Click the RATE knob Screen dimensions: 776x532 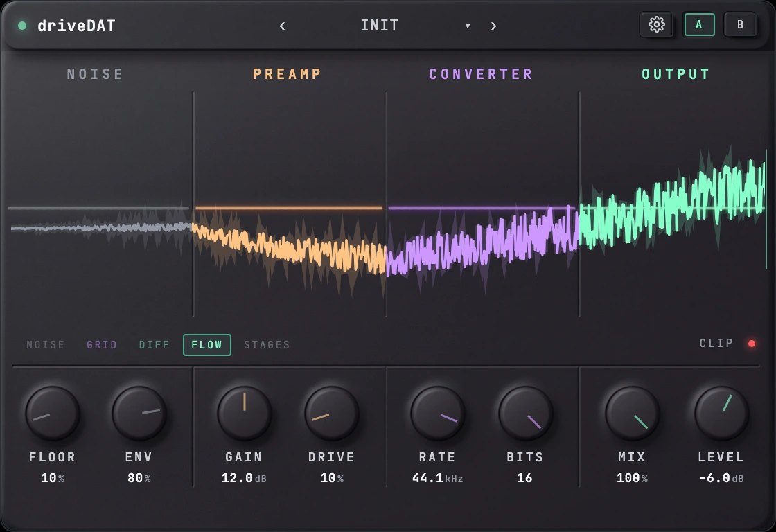click(x=437, y=413)
